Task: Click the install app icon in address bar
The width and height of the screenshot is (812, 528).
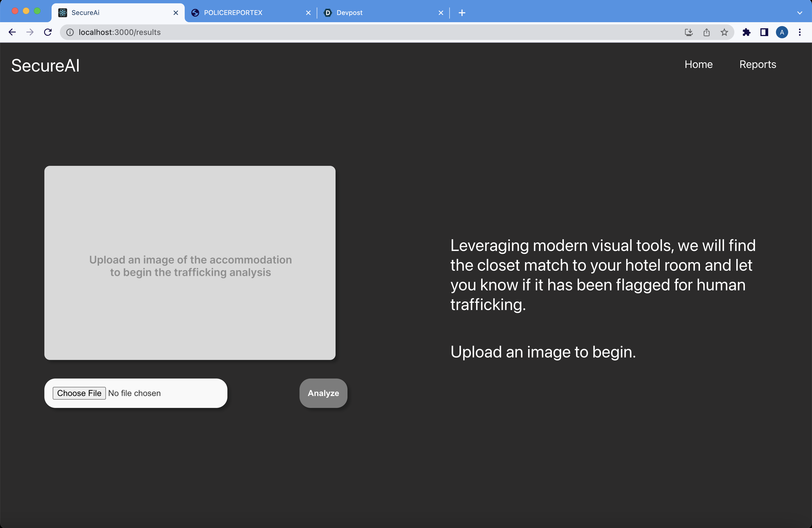Action: 689,32
